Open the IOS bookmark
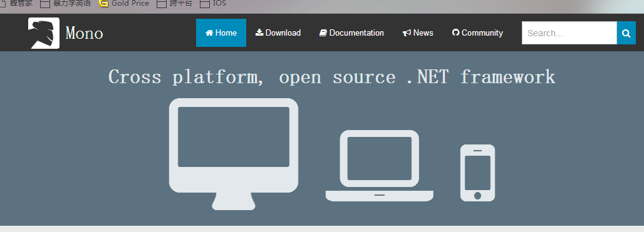 (213, 3)
